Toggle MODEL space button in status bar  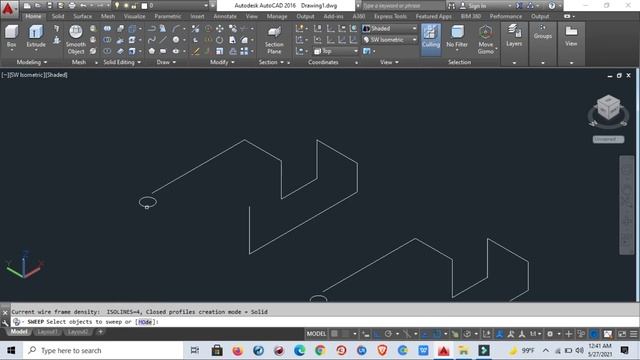(x=316, y=334)
